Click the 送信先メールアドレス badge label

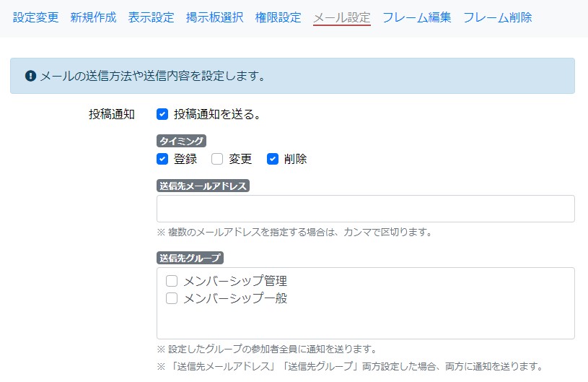click(x=203, y=186)
